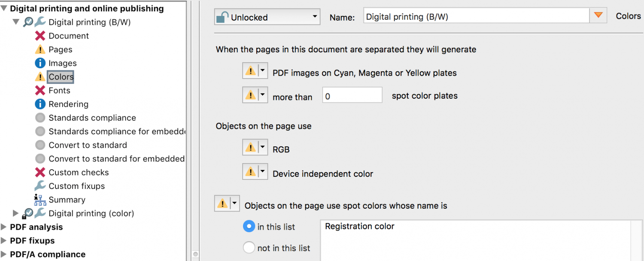This screenshot has height=261, width=644.
Task: Select the 'not in this list' radio button
Action: point(249,248)
